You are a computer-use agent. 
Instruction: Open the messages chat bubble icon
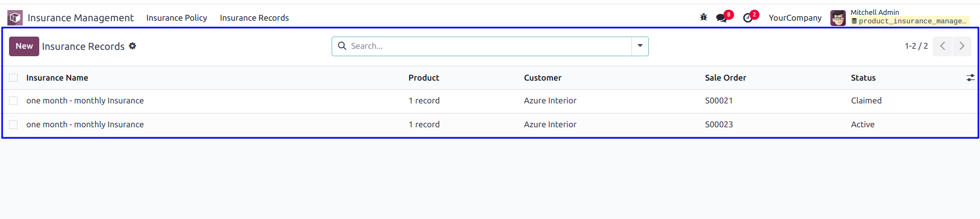pos(721,18)
